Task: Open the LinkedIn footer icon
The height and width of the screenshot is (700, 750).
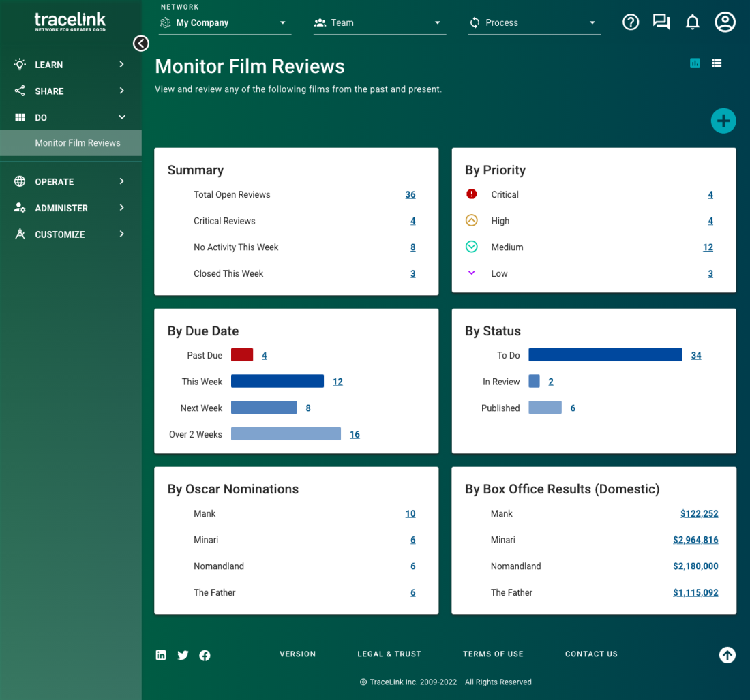Action: click(x=161, y=655)
